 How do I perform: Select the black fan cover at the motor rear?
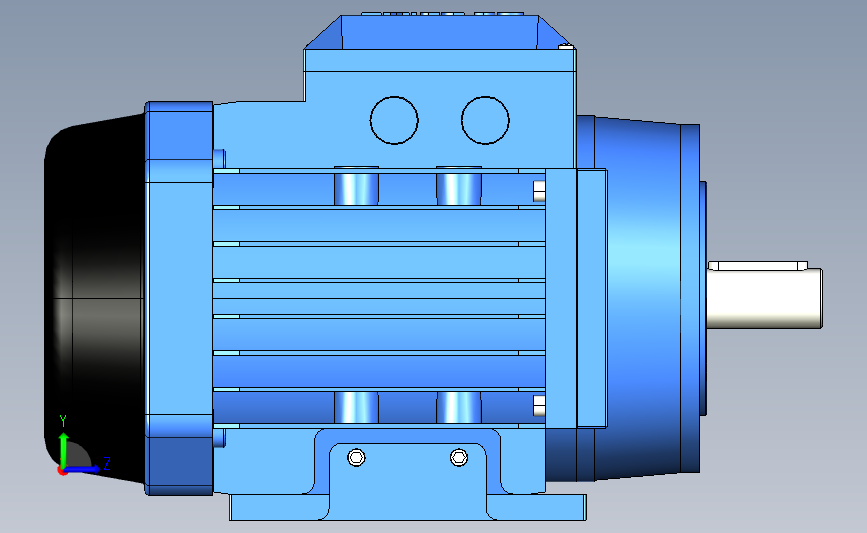pyautogui.click(x=94, y=299)
